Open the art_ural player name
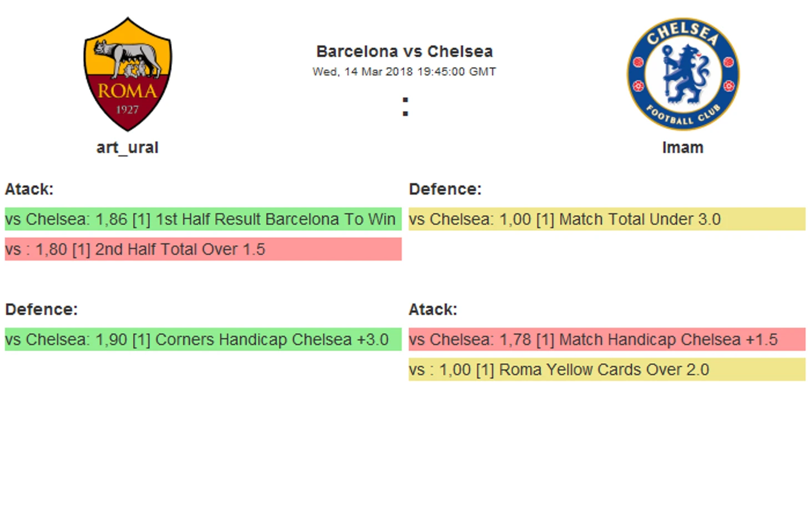This screenshot has width=810, height=532. click(128, 148)
